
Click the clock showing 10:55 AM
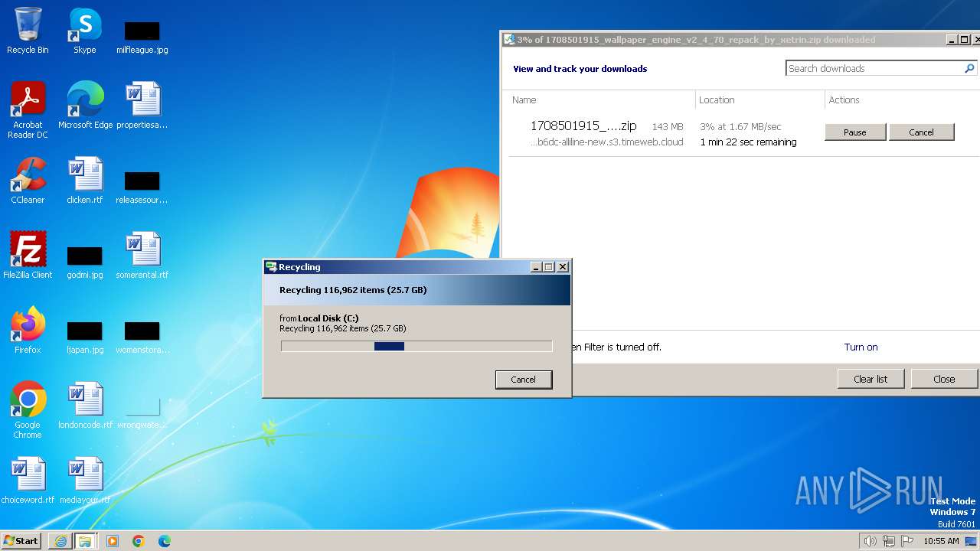(x=941, y=541)
